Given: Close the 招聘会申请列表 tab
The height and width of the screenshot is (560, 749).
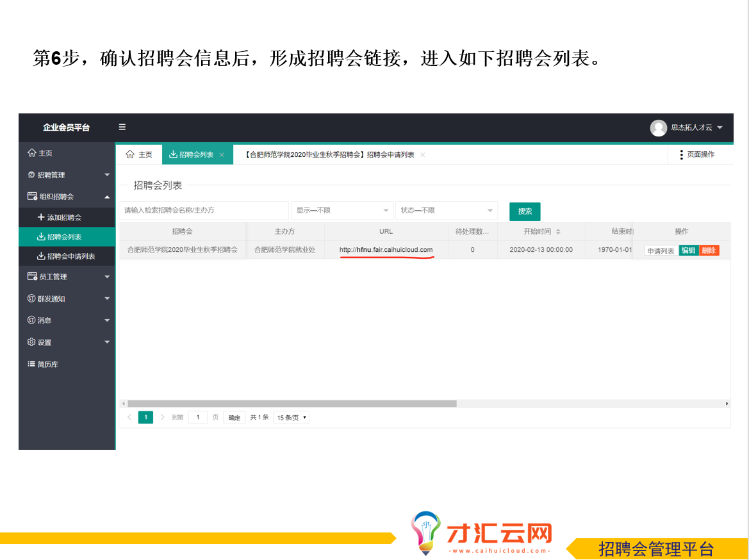Looking at the screenshot, I should click(x=422, y=155).
